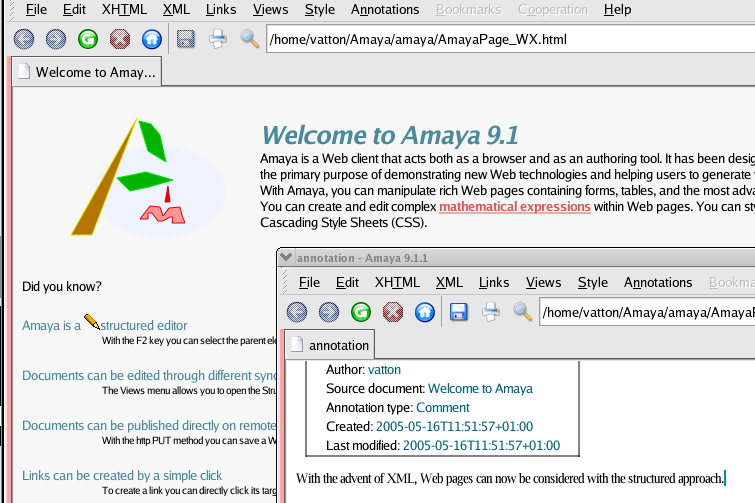Open File menu in main window
The height and width of the screenshot is (503, 755).
36,10
